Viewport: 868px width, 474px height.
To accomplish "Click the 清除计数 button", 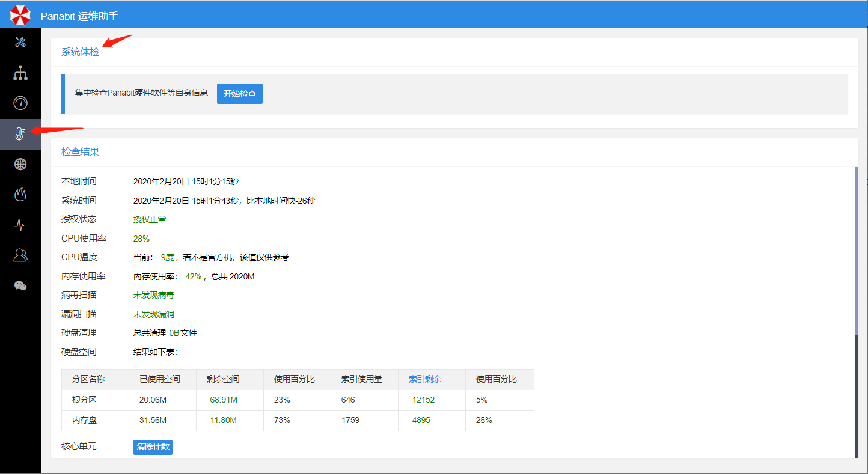I will [153, 447].
